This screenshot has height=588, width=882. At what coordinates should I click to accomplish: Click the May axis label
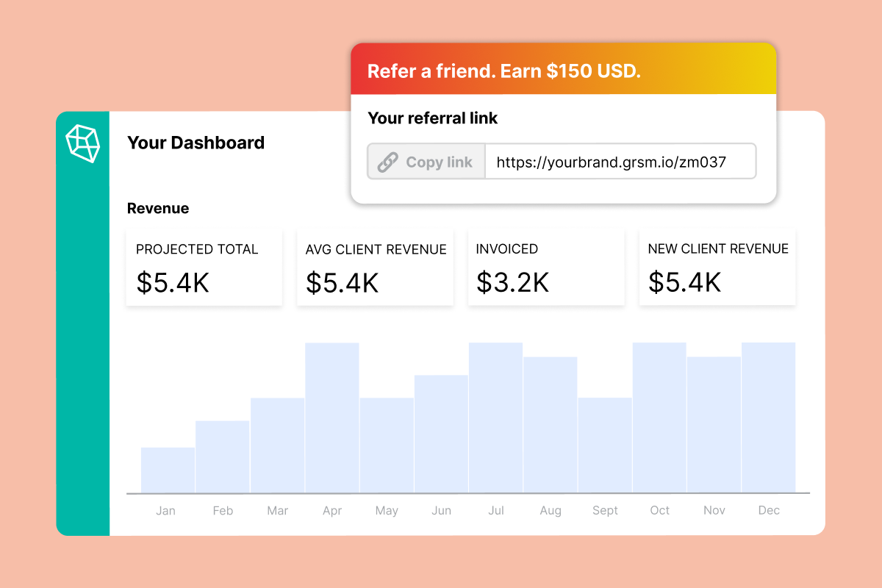click(x=387, y=510)
